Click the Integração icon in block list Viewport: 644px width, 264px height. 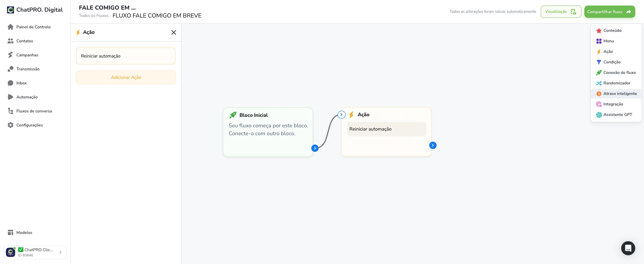[599, 104]
